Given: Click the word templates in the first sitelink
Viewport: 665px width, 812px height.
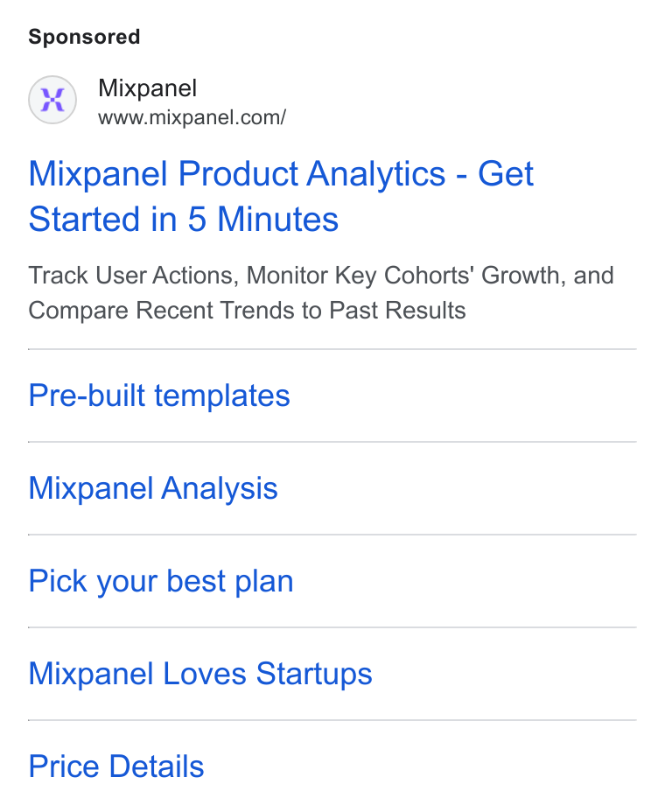Looking at the screenshot, I should [x=222, y=395].
